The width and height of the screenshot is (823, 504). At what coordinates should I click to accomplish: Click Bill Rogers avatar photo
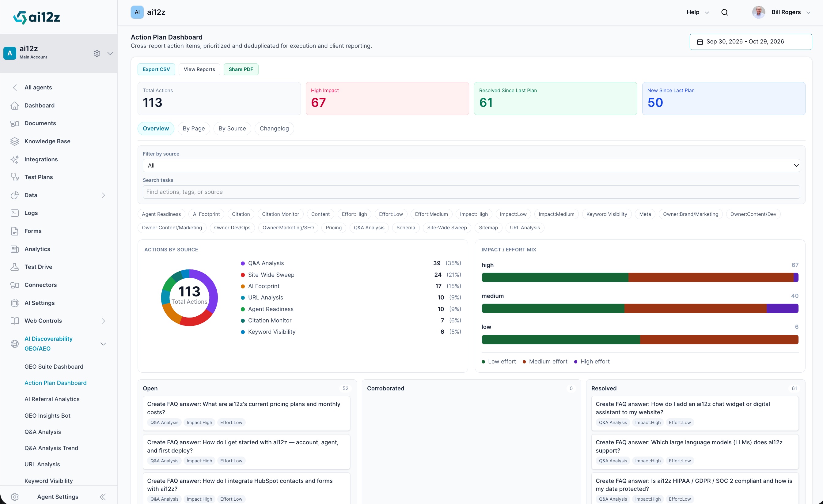[759, 12]
